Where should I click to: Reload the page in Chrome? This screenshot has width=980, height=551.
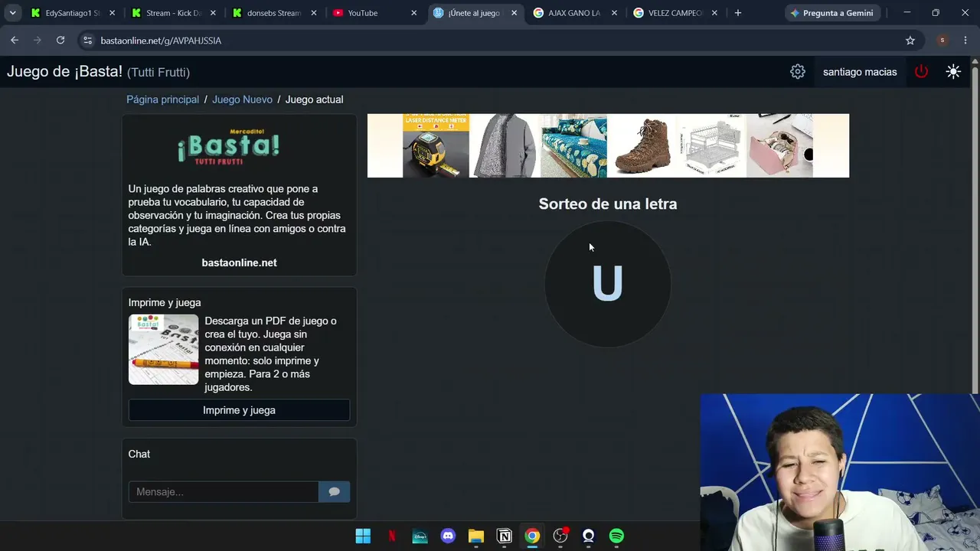tap(60, 41)
